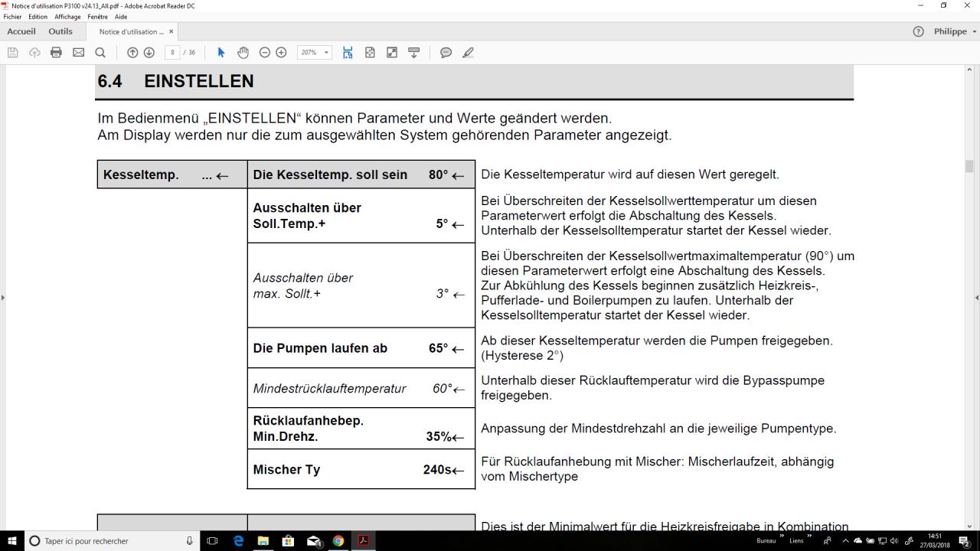Open File Explorer from the taskbar
Image resolution: width=980 pixels, height=551 pixels.
point(263,541)
